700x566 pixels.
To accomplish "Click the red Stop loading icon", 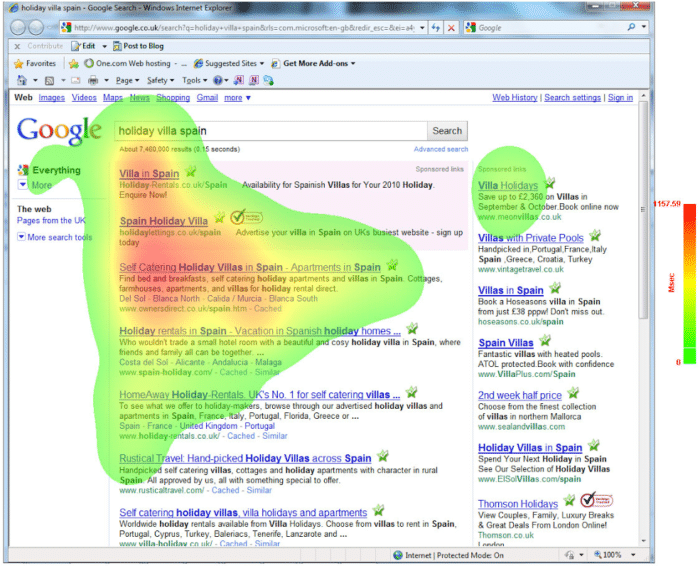I will pos(451,28).
